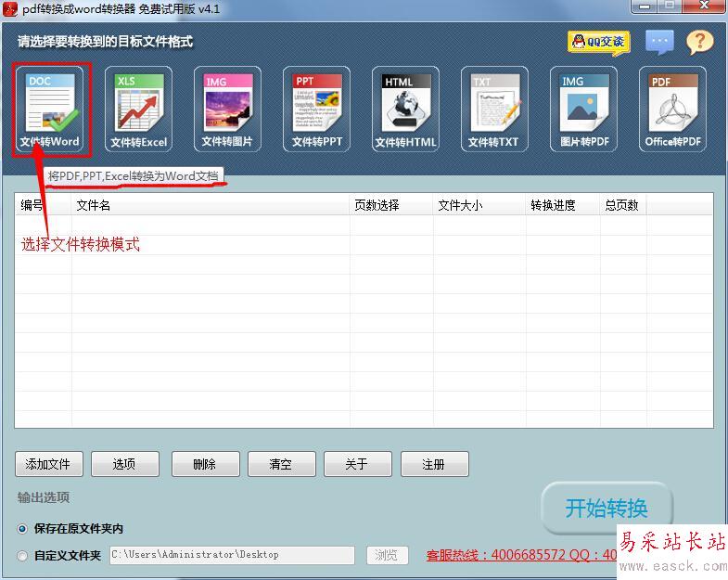728x580 pixels.
Task: Click the 浏览 browse button
Action: (x=388, y=555)
